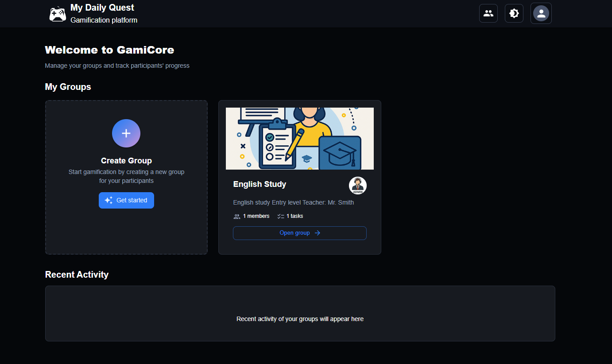The height and width of the screenshot is (364, 612).
Task: Open group English Study via button
Action: click(299, 233)
